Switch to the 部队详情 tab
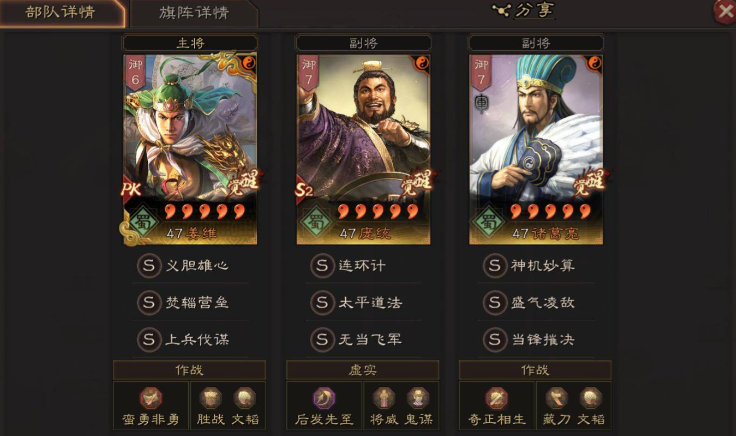736x436 pixels. (x=61, y=13)
